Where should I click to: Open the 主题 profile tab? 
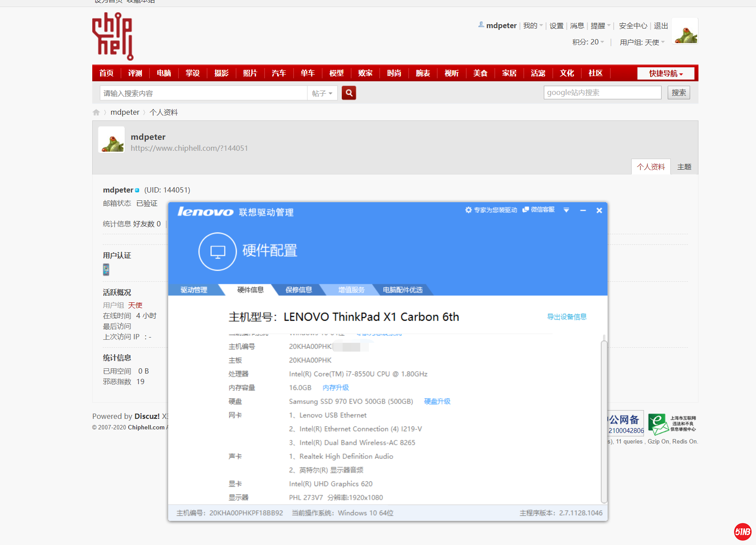coord(684,167)
